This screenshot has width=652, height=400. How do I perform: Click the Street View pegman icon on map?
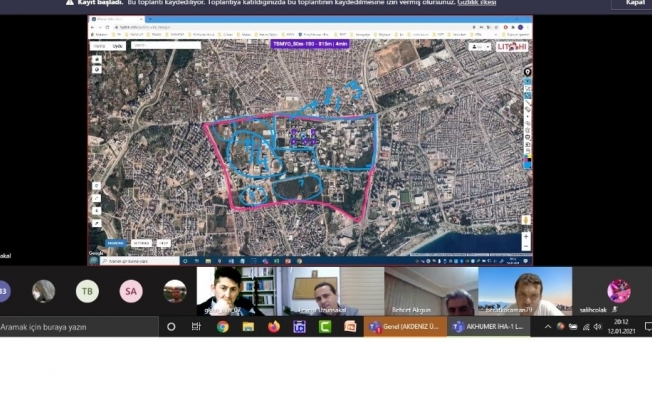pos(526,219)
